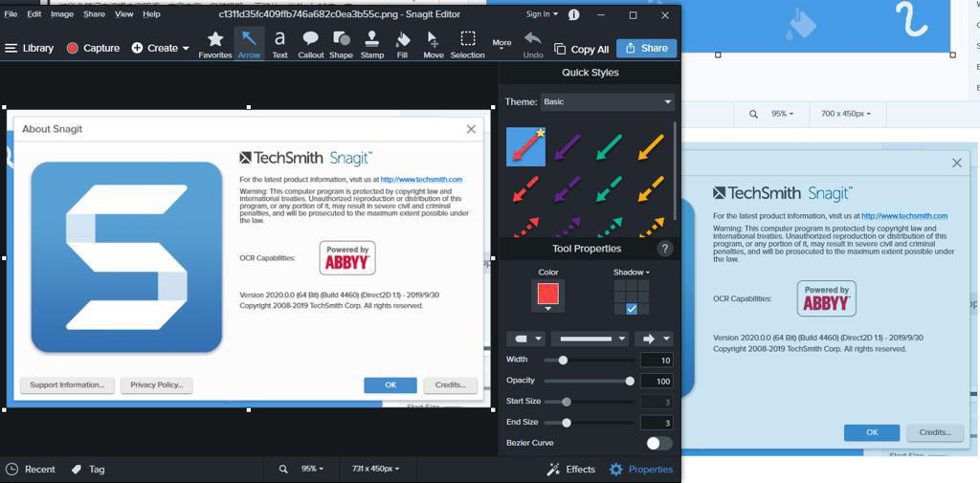The height and width of the screenshot is (483, 980).
Task: Open the Share menu
Action: click(95, 14)
